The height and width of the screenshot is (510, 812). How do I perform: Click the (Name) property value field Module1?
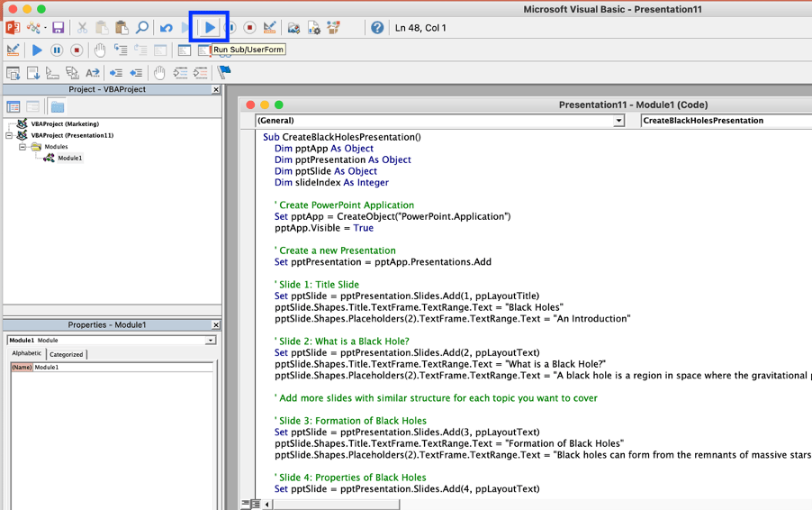(122, 367)
